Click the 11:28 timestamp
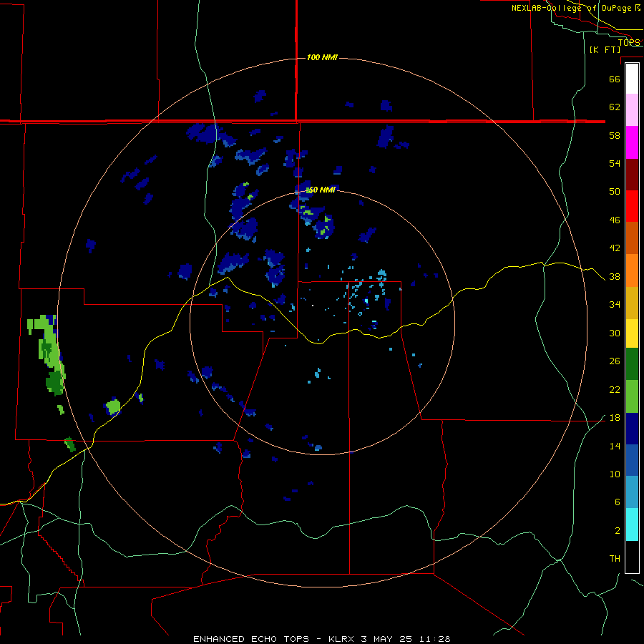This screenshot has width=644, height=644. point(435,639)
